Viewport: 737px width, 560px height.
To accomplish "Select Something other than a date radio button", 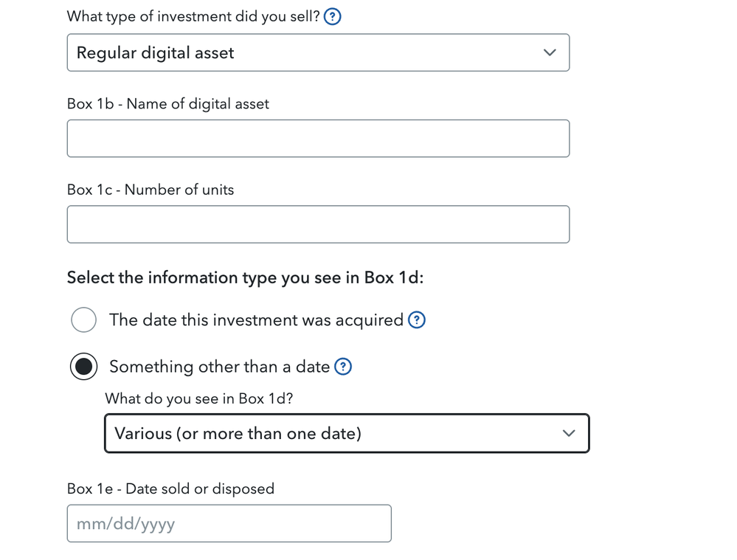I will [83, 367].
